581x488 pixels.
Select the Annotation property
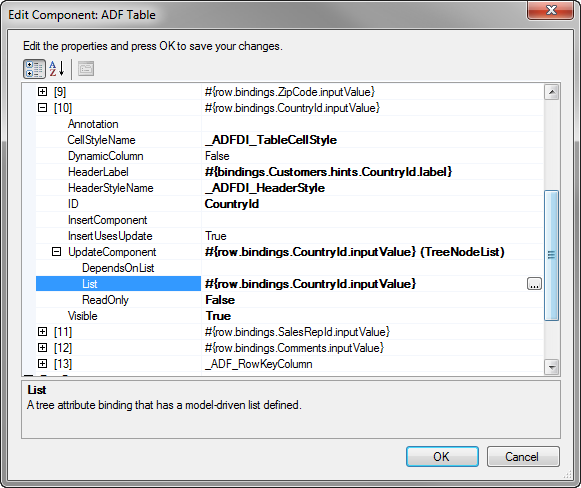pos(93,124)
